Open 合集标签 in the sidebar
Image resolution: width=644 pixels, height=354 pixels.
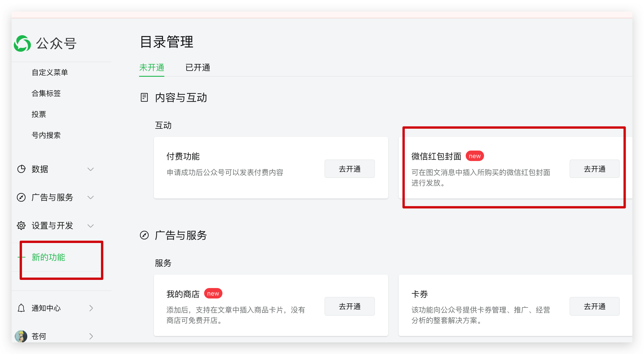46,93
